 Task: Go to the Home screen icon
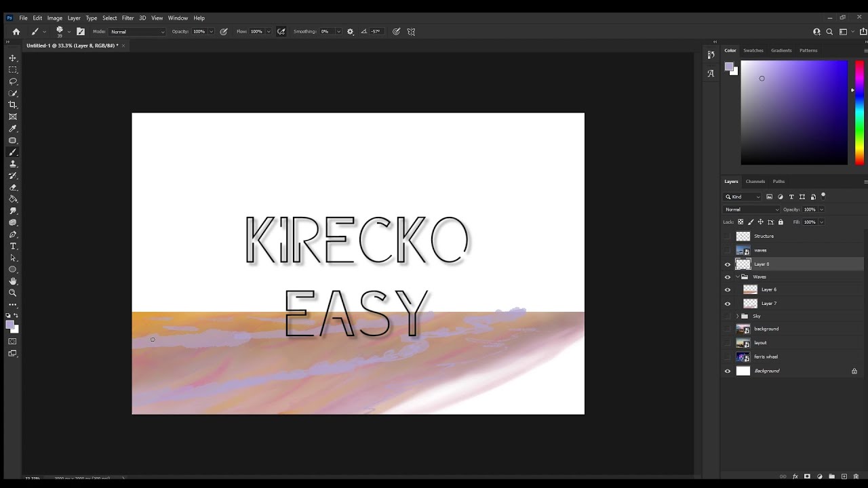16,31
